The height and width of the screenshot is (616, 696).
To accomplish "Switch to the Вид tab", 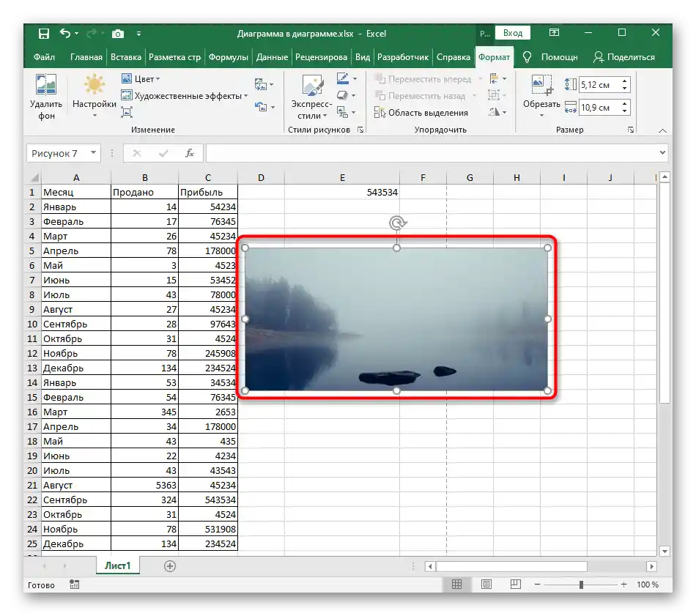I will point(363,57).
